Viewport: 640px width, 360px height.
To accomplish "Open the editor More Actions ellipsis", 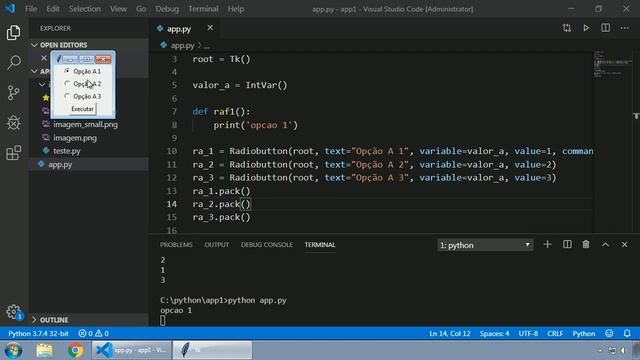I will point(624,28).
